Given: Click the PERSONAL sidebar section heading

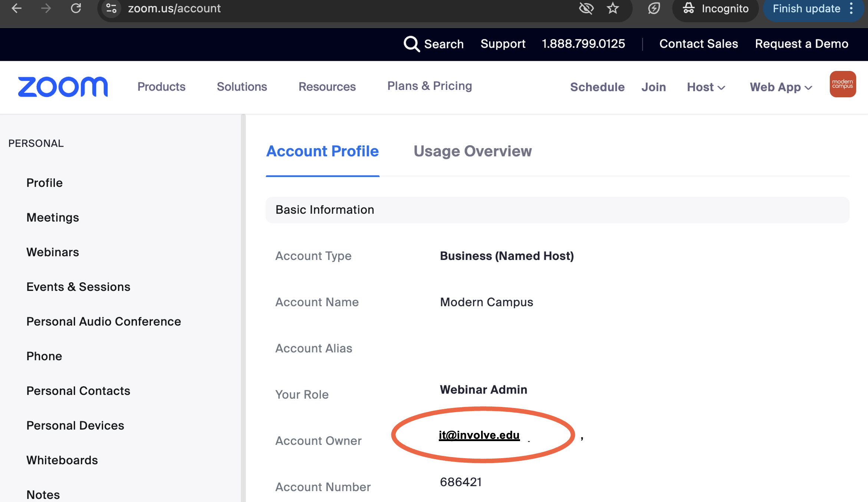Looking at the screenshot, I should click(36, 143).
